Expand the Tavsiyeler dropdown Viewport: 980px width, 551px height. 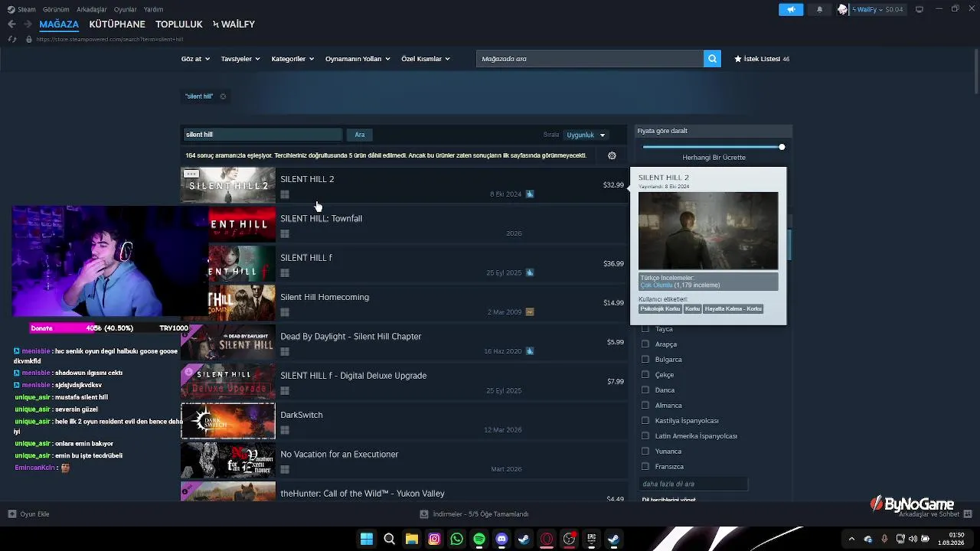tap(240, 59)
